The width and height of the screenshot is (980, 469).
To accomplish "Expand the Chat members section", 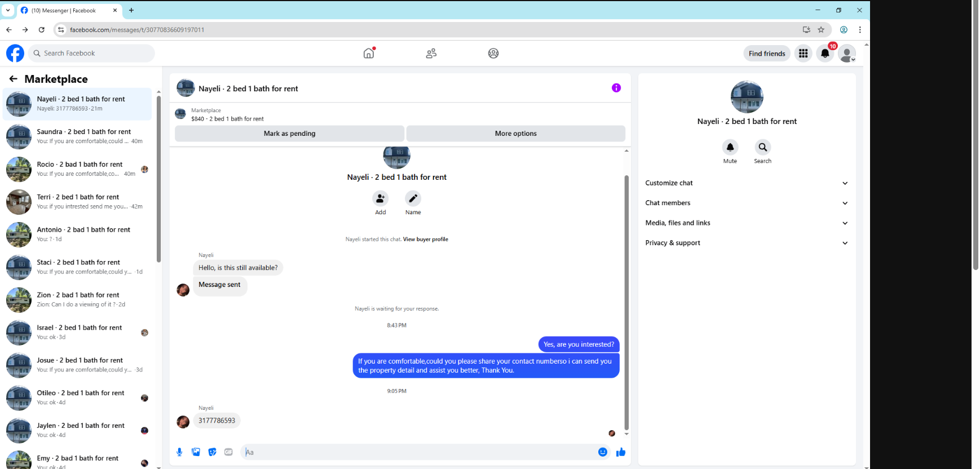I will (x=747, y=203).
